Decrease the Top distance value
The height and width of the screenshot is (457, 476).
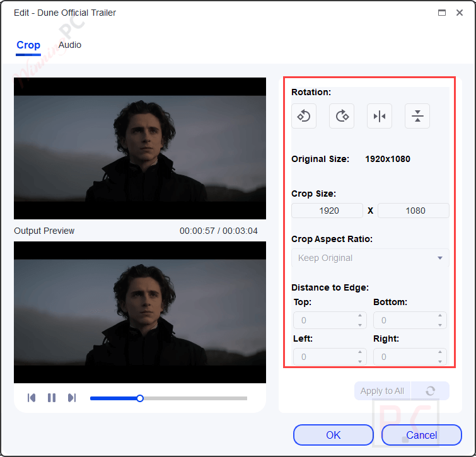click(360, 325)
